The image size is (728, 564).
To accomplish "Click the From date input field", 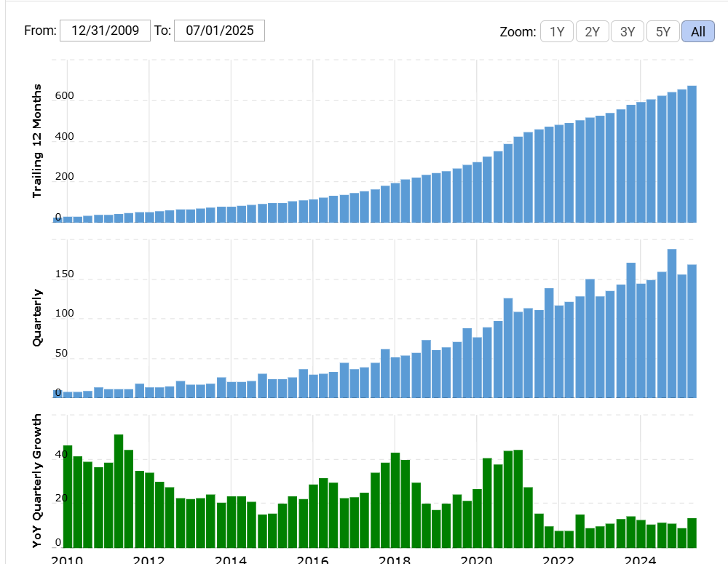I will (105, 31).
